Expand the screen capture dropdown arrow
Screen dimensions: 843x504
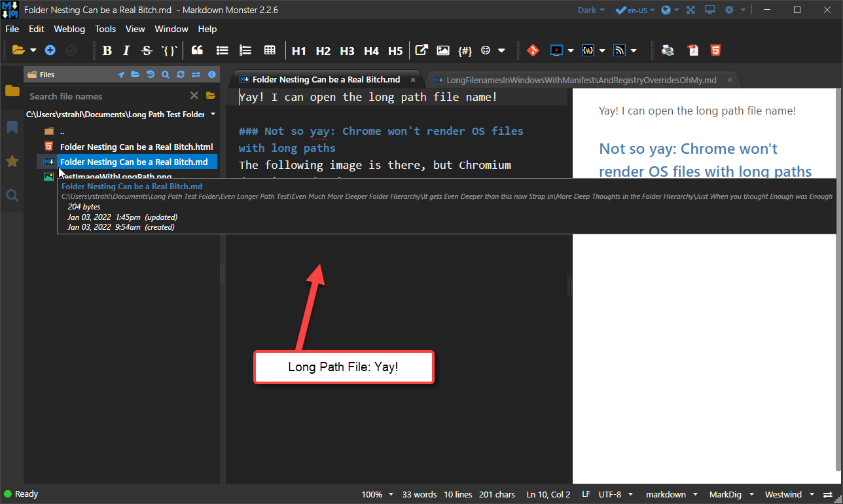click(x=571, y=50)
